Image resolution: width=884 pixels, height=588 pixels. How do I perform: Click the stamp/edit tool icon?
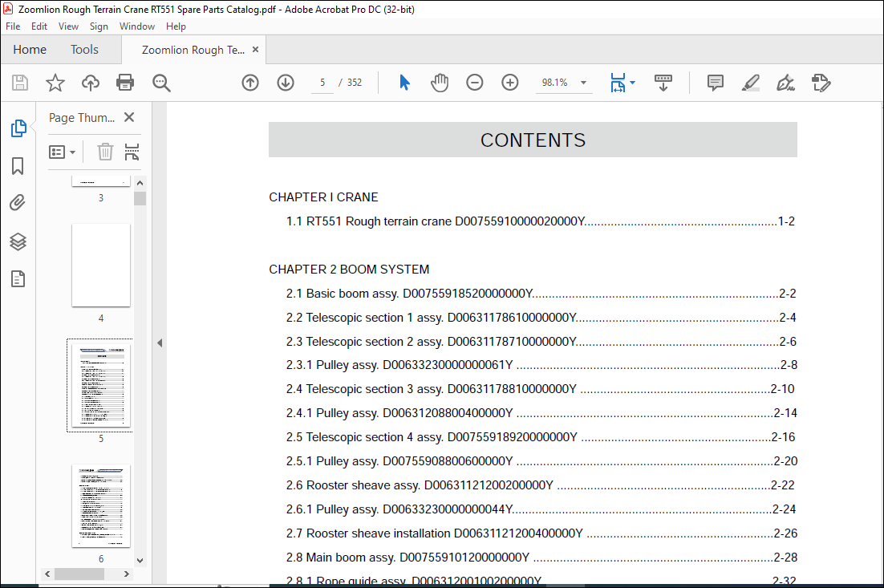tap(821, 83)
